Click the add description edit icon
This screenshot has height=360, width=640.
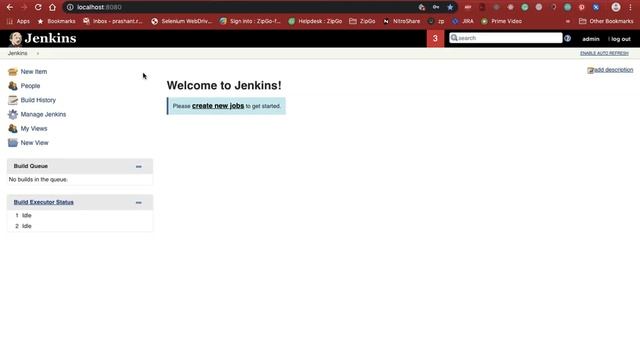(590, 71)
